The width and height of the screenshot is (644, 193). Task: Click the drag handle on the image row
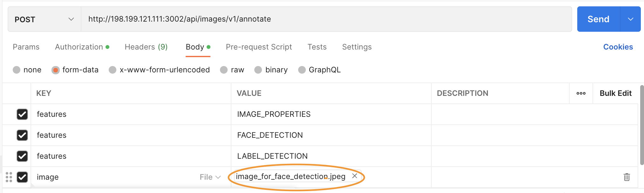(8, 177)
